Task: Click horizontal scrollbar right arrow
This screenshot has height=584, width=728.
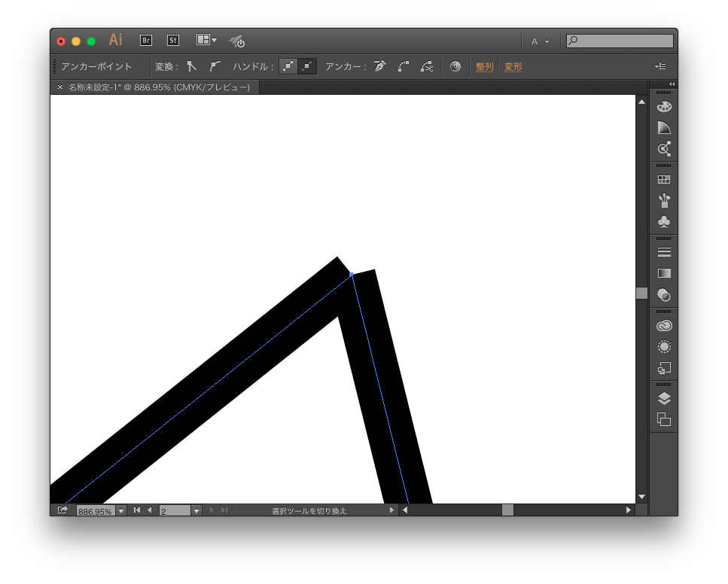Action: 629,510
